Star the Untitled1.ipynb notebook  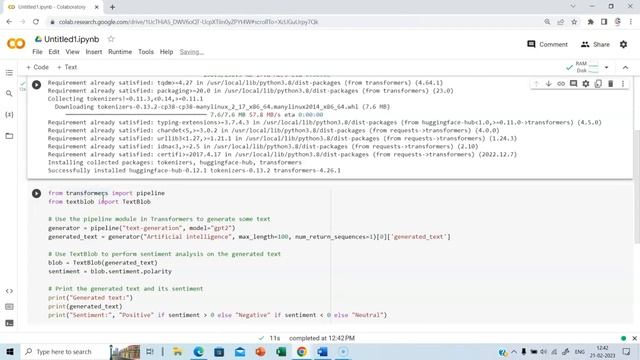coord(111,39)
